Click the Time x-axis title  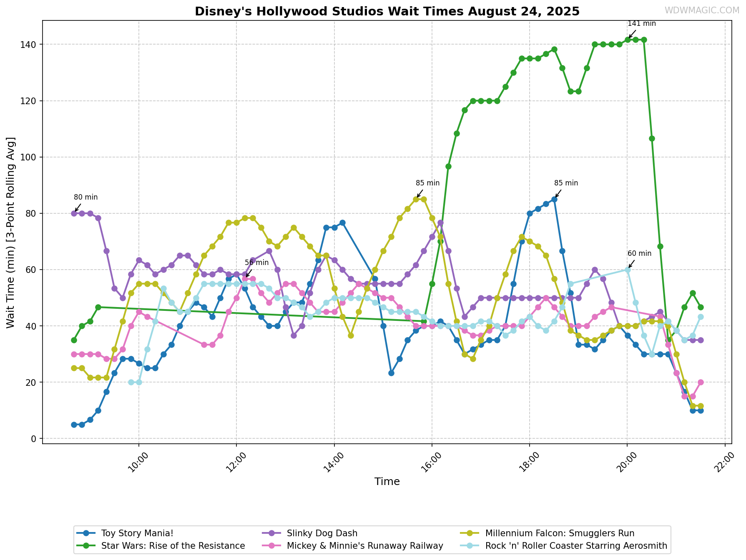point(387,482)
